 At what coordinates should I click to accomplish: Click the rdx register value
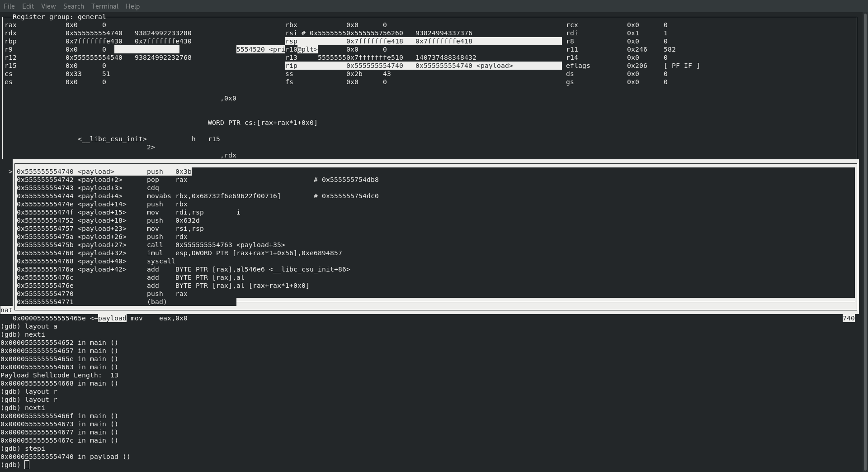pos(94,33)
